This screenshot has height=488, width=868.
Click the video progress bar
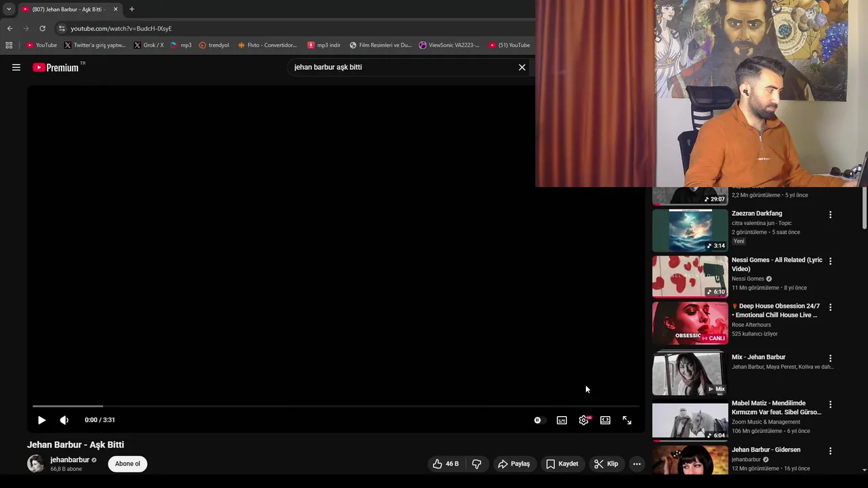[336, 406]
